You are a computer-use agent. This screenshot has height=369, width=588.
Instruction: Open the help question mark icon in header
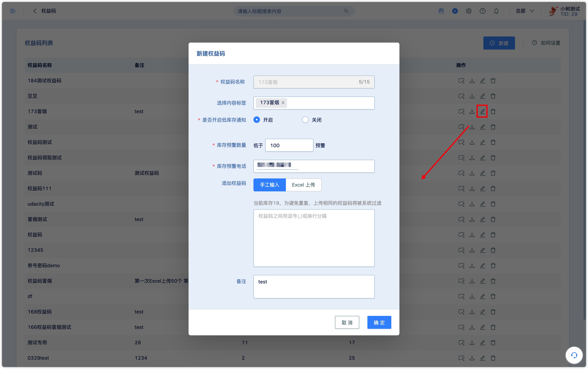(482, 11)
